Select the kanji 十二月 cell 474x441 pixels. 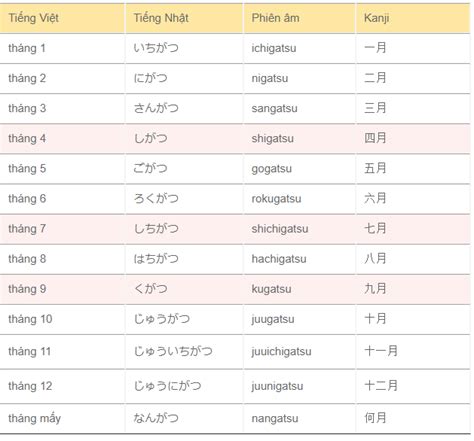(x=413, y=386)
